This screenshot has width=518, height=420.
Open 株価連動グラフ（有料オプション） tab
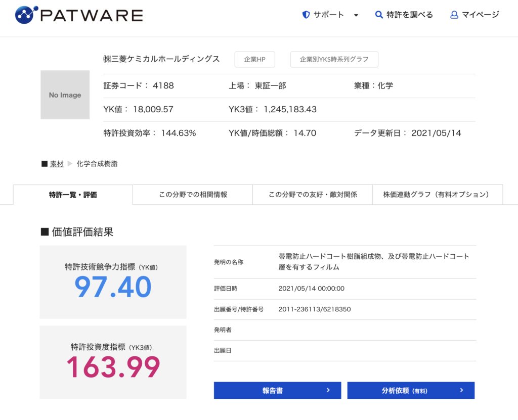(438, 195)
